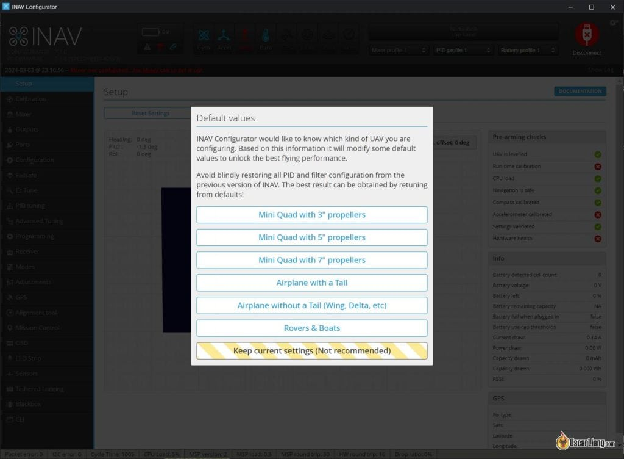Screen dimensions: 624x459
Task: Click the CPU load status bar entry
Action: [x=162, y=454]
